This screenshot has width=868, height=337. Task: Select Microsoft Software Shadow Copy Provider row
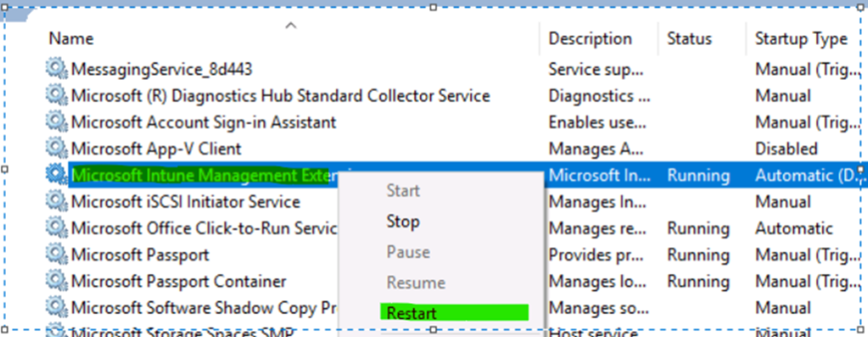click(x=204, y=307)
